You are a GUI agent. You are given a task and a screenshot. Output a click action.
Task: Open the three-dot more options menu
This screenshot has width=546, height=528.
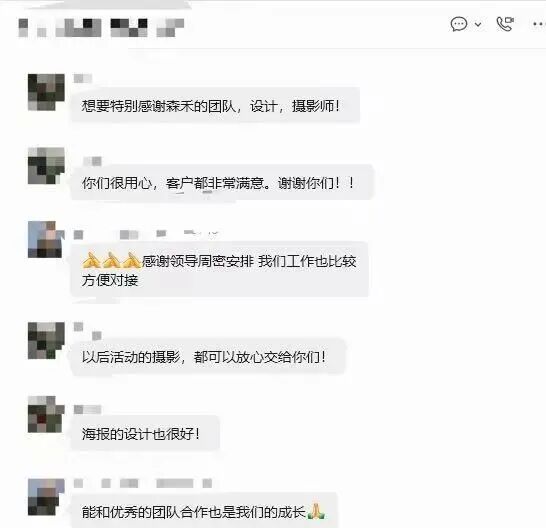(539, 24)
